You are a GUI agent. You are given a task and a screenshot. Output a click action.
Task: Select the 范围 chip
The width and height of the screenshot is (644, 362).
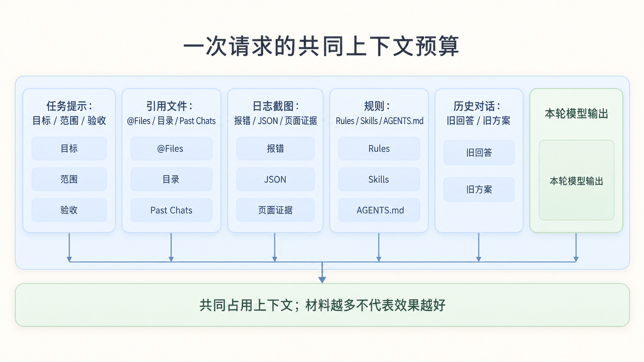[x=69, y=179]
